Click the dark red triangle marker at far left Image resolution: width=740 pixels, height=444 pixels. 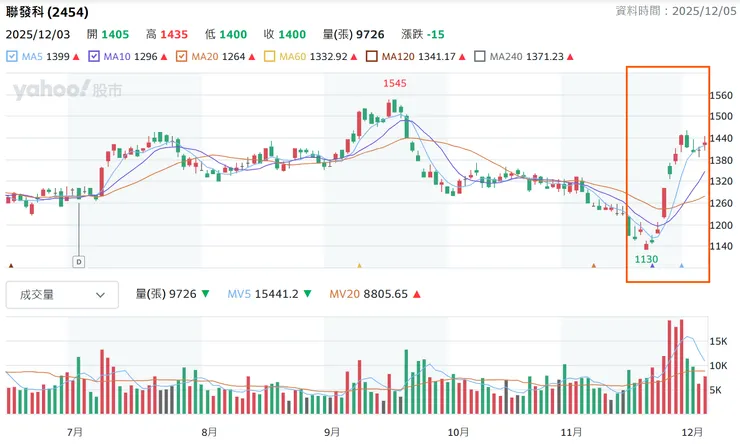click(11, 266)
